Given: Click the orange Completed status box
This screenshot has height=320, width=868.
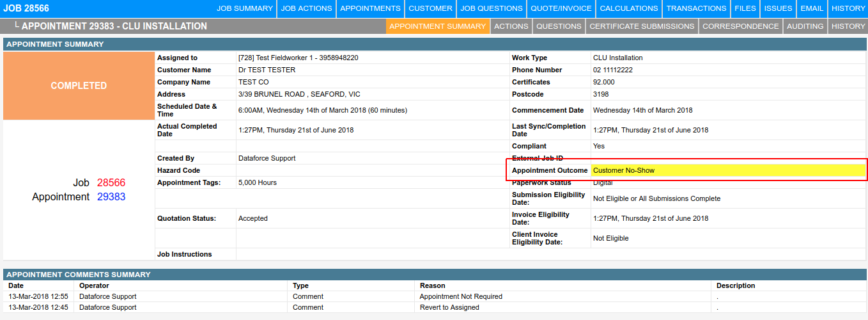Looking at the screenshot, I should (x=79, y=86).
